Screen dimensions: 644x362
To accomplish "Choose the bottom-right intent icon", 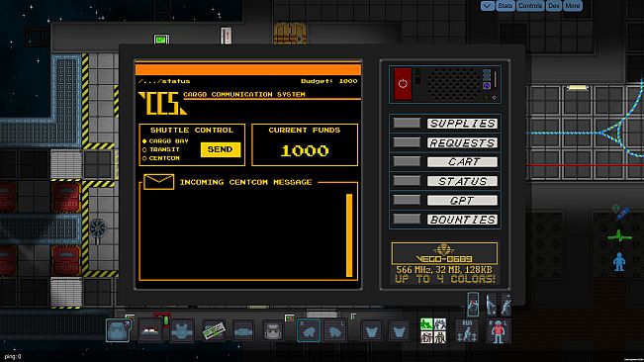I will point(440,337).
